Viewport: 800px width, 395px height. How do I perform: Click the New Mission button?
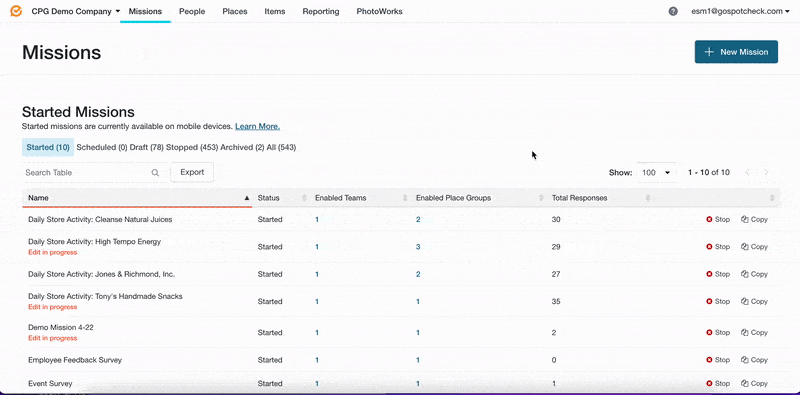(736, 52)
